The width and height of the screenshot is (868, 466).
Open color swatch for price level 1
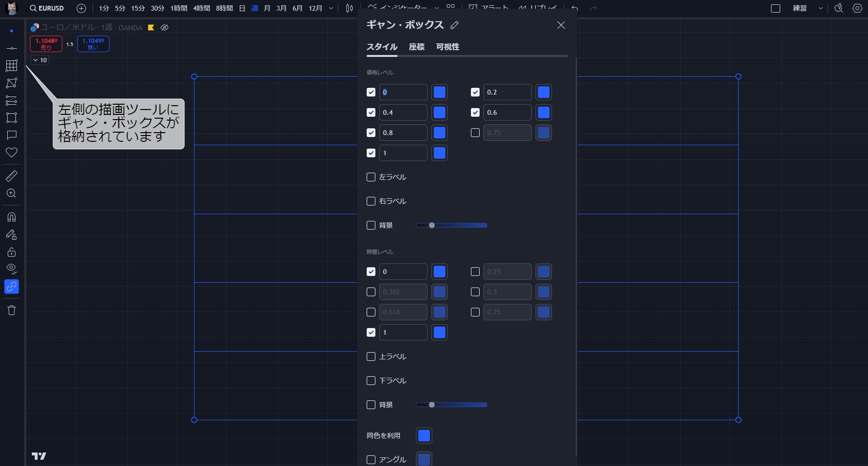[440, 153]
